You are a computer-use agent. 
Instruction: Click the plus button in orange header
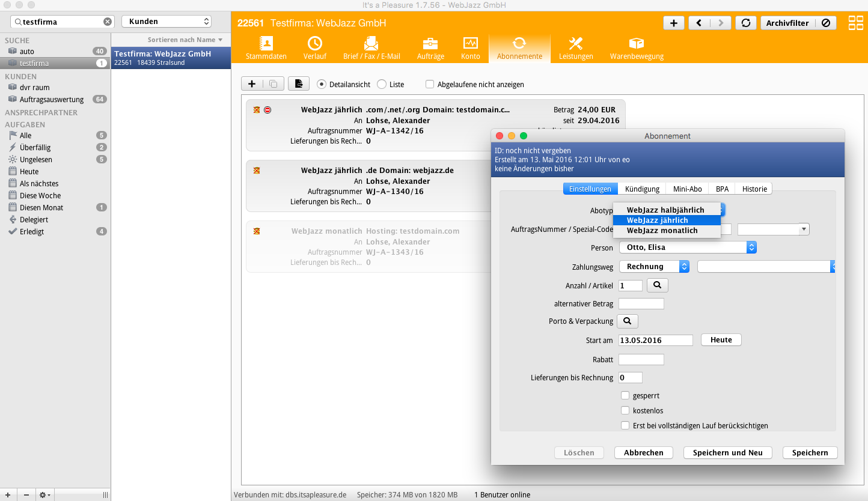(673, 23)
